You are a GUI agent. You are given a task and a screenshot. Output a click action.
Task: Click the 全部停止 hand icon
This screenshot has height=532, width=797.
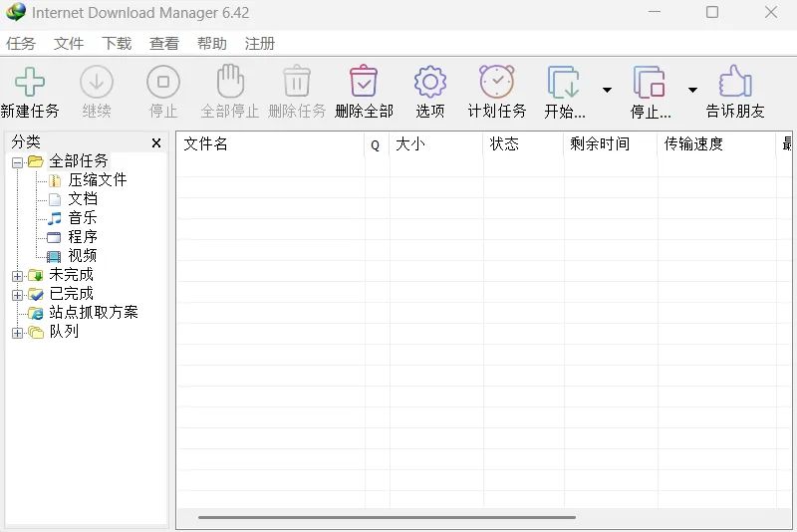pos(230,81)
